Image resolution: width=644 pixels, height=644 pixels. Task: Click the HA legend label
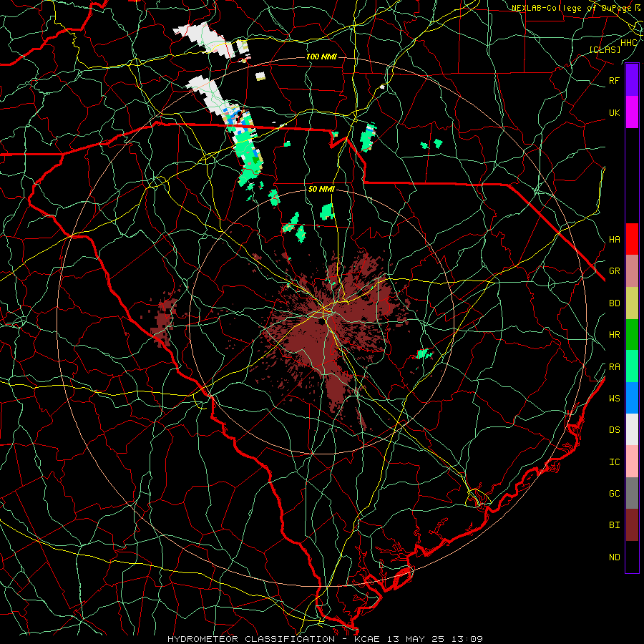click(x=614, y=239)
